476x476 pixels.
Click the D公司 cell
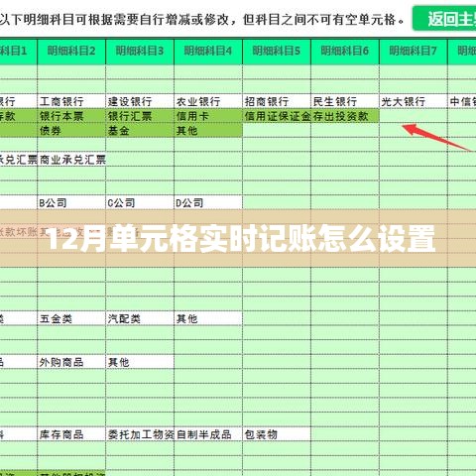pos(208,202)
